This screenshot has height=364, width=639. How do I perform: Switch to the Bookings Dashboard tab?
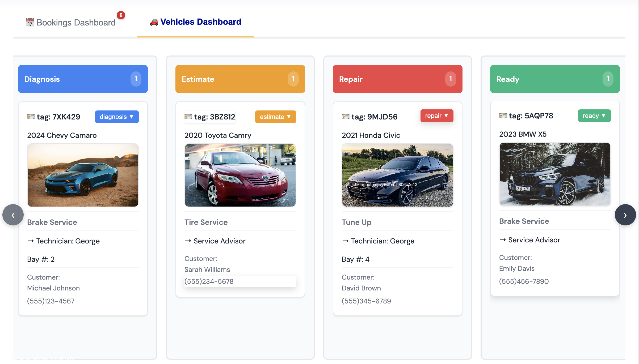click(x=70, y=23)
